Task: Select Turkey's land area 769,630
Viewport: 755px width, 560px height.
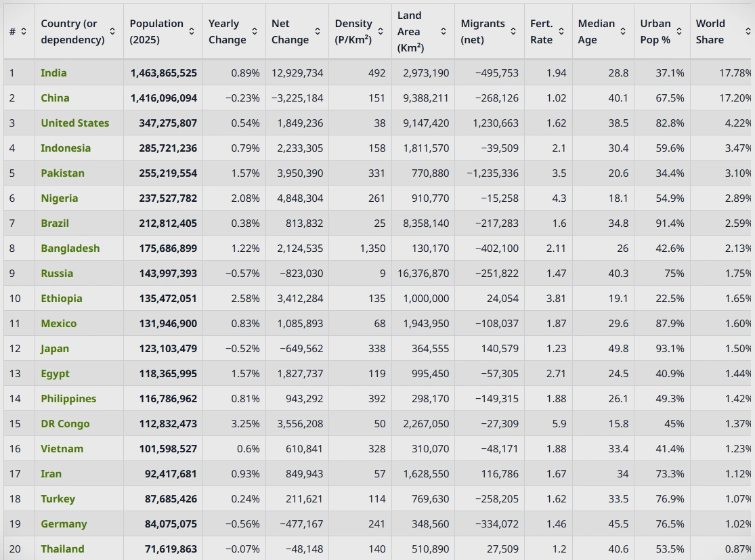Action: pyautogui.click(x=430, y=498)
